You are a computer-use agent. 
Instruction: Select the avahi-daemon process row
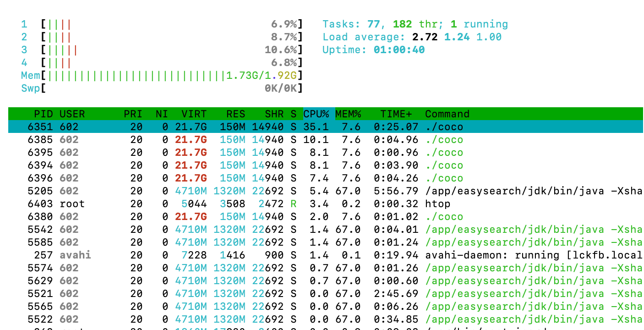coord(326,255)
